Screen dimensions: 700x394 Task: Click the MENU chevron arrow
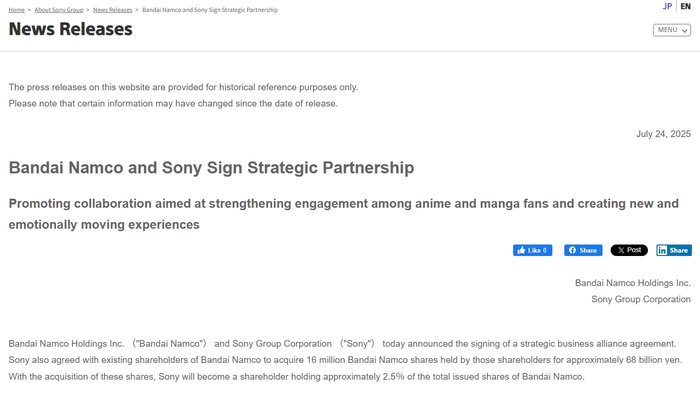(685, 30)
